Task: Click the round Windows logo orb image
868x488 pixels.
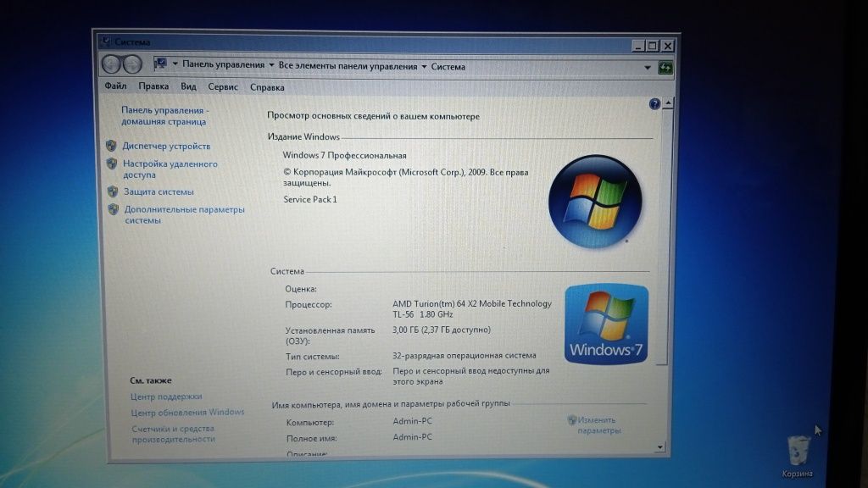Action: coord(595,201)
